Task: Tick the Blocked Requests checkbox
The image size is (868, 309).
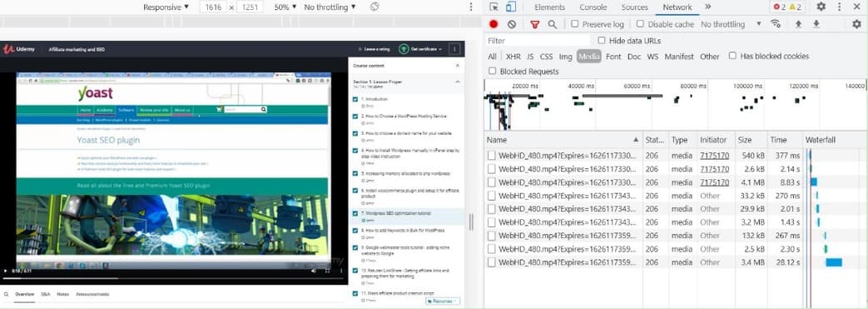Action: click(x=492, y=71)
